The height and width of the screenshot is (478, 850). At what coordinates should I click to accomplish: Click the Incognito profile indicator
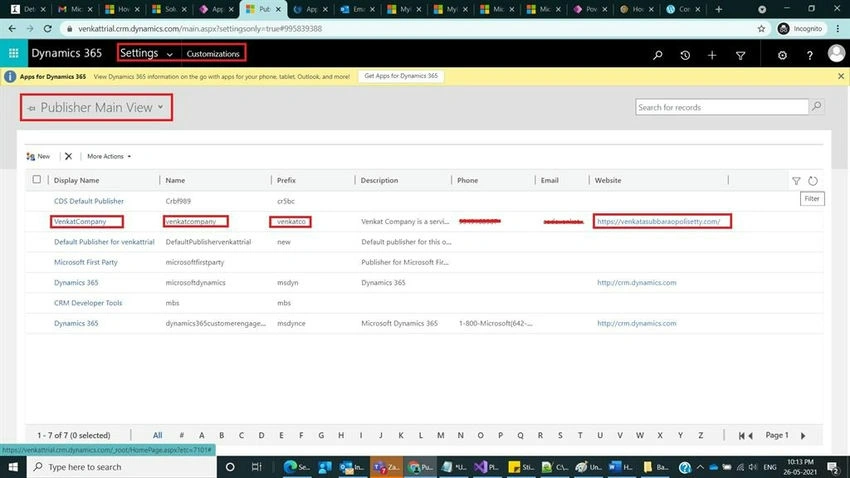point(800,29)
